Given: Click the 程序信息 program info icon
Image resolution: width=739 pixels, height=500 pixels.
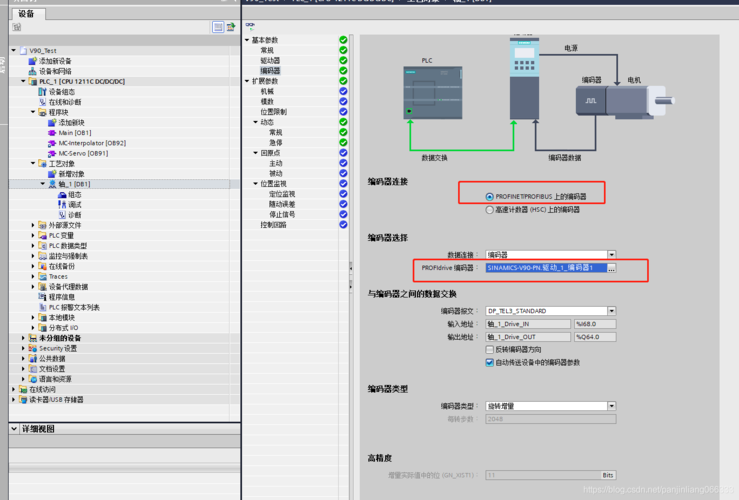Looking at the screenshot, I should [x=42, y=297].
